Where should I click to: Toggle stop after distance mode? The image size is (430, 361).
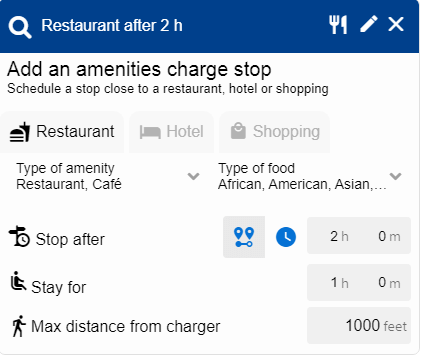click(x=244, y=237)
